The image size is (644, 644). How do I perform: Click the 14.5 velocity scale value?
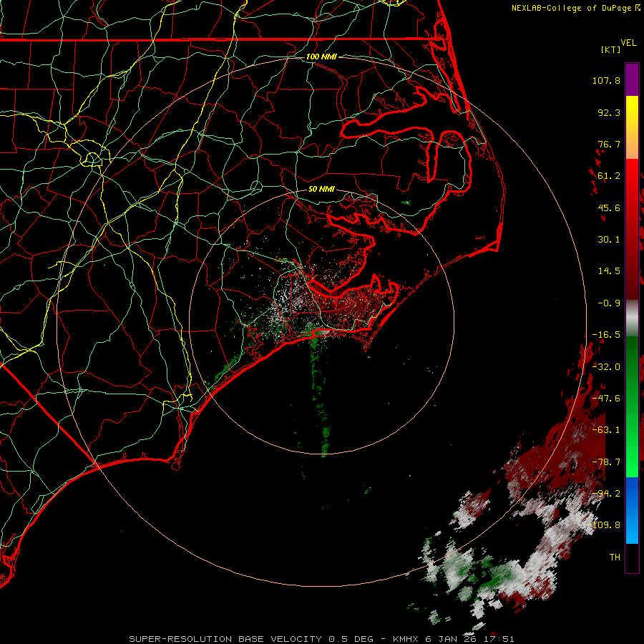click(x=609, y=271)
